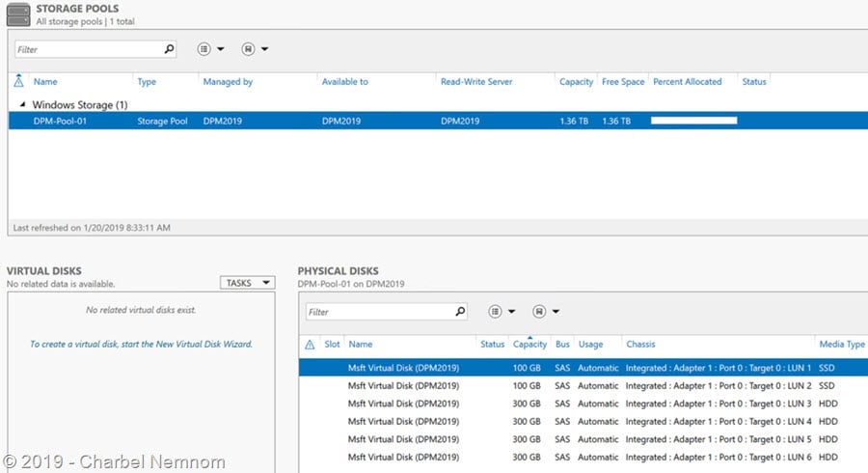Select Msft Virtual Disk on LUN 4

(x=583, y=421)
